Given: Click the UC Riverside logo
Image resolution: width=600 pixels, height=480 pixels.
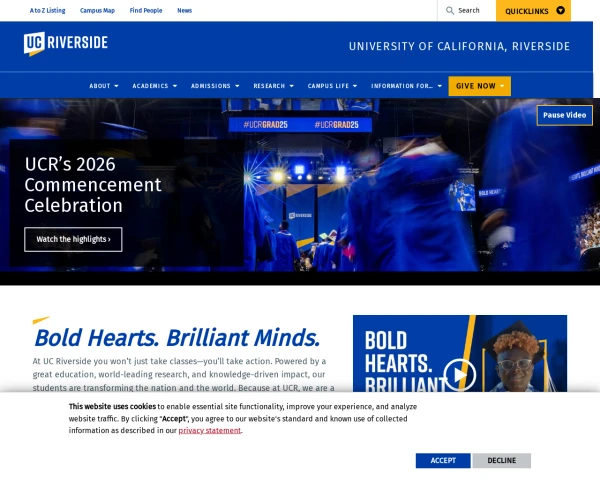Looking at the screenshot, I should pyautogui.click(x=65, y=43).
